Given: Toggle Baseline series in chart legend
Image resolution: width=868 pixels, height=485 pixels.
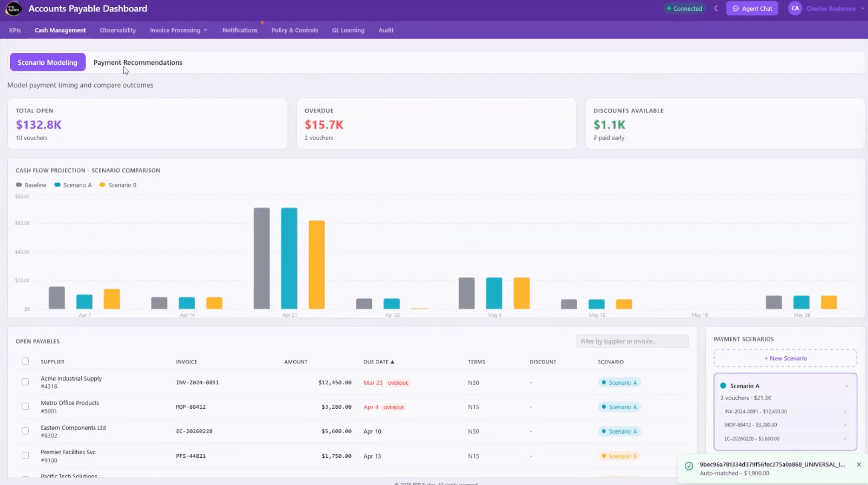Looking at the screenshot, I should point(31,185).
